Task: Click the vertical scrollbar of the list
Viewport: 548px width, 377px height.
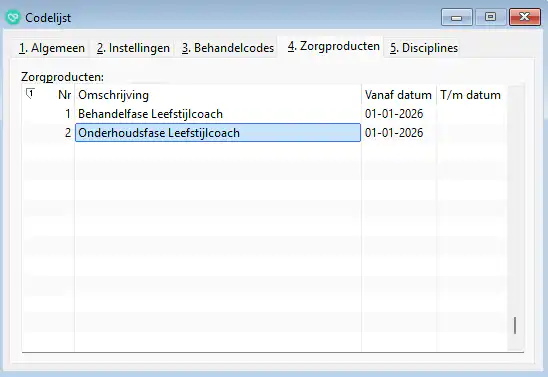Action: click(515, 217)
